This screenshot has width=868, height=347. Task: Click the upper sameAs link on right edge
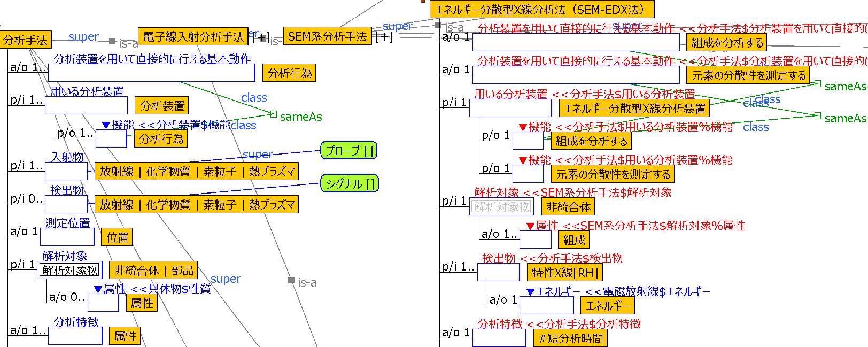pos(818,83)
